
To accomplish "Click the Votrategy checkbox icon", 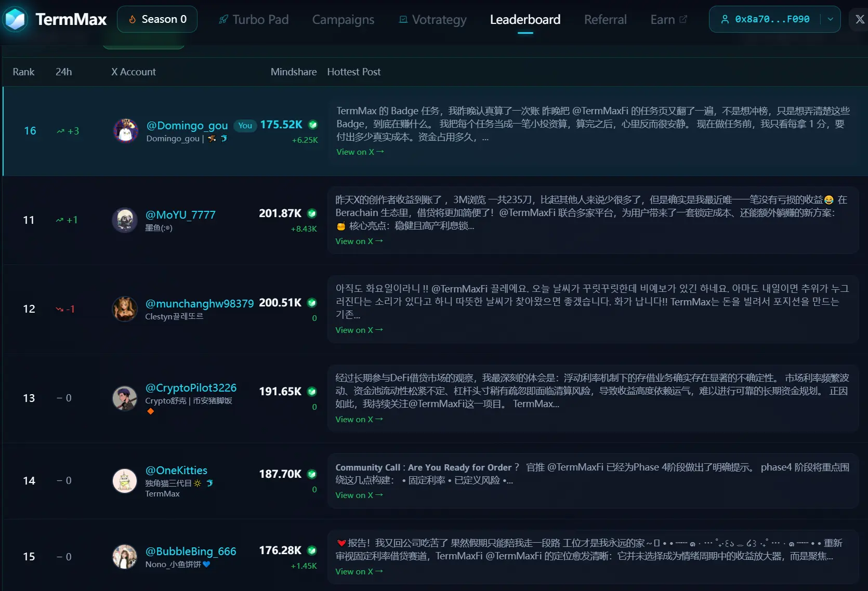I will pos(403,20).
